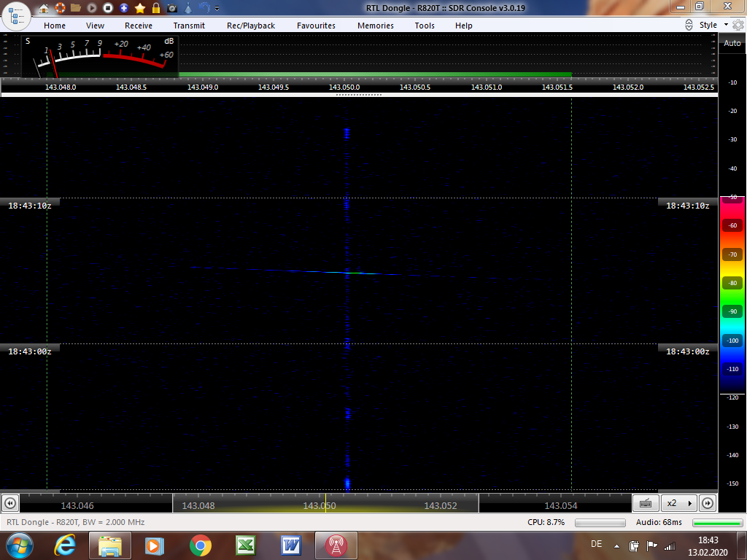The image size is (747, 560).
Task: Open the application menu tree button
Action: [x=17, y=16]
